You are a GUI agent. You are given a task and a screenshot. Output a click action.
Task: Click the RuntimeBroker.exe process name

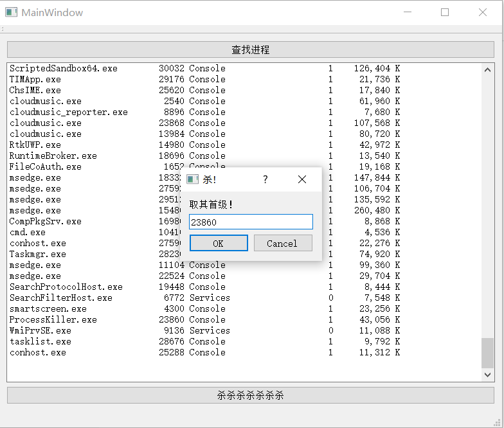(x=53, y=156)
